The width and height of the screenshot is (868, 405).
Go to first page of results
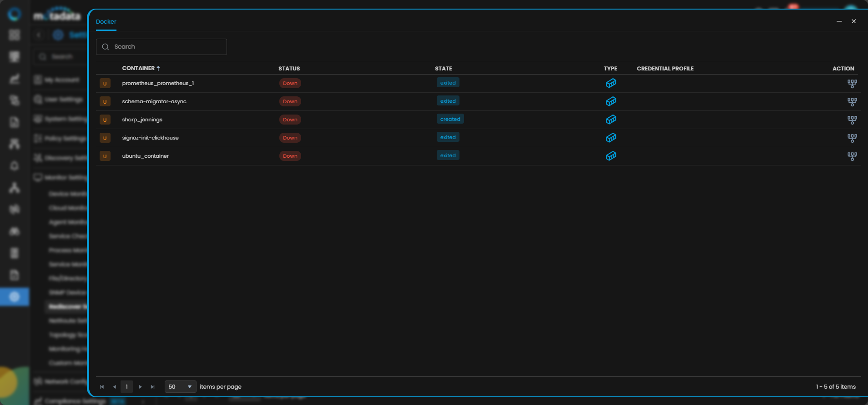click(x=102, y=387)
